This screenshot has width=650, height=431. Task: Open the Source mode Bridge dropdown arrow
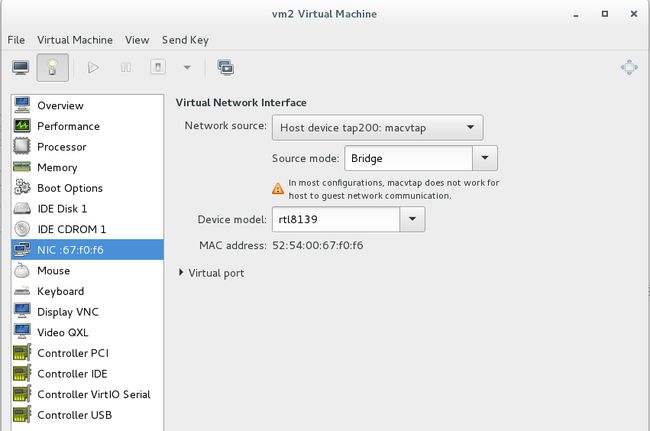pos(485,158)
